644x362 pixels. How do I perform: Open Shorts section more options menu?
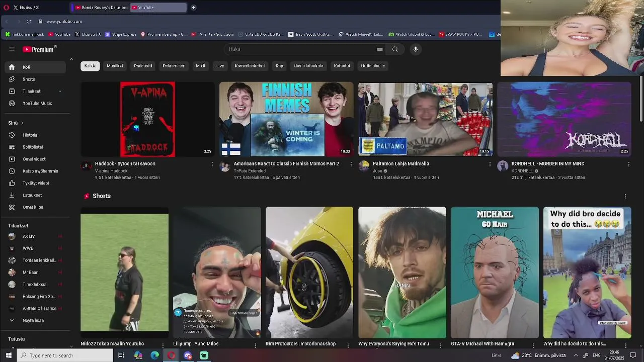click(625, 196)
